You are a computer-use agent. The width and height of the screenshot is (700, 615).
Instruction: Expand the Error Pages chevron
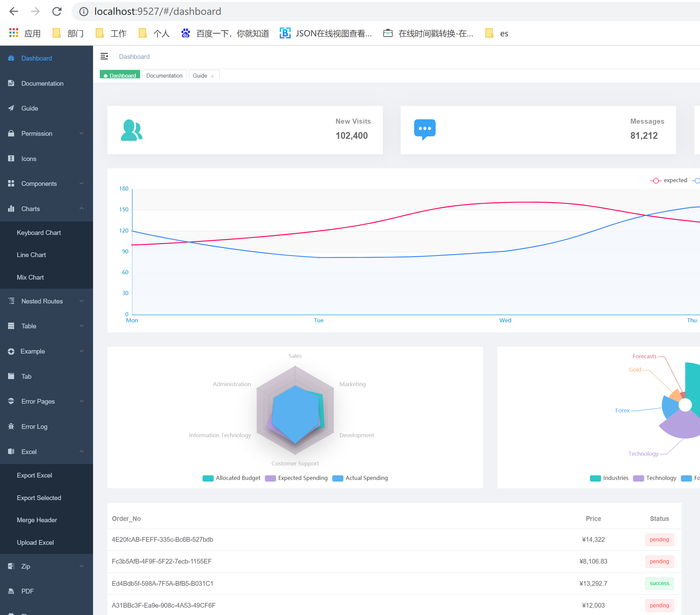click(x=82, y=401)
